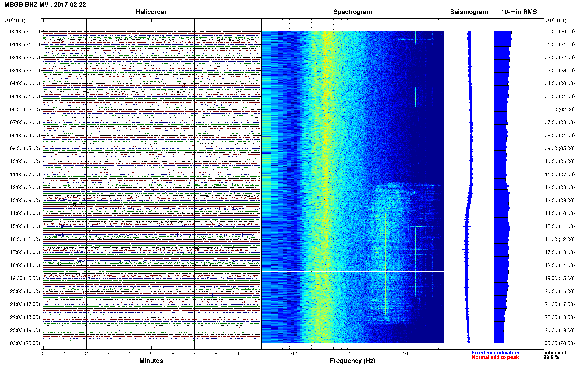Viewport: 588px width, 368px height.
Task: Click tick '2' on the Minutes axis
Action: click(86, 354)
